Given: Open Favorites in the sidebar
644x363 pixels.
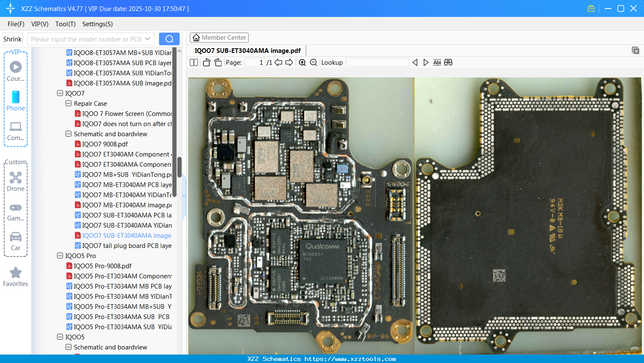Looking at the screenshot, I should pos(16,277).
